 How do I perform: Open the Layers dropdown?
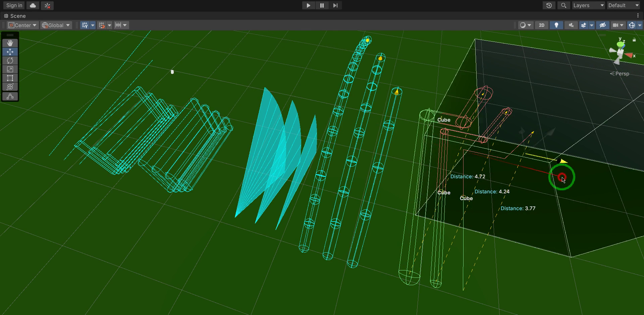pyautogui.click(x=588, y=5)
